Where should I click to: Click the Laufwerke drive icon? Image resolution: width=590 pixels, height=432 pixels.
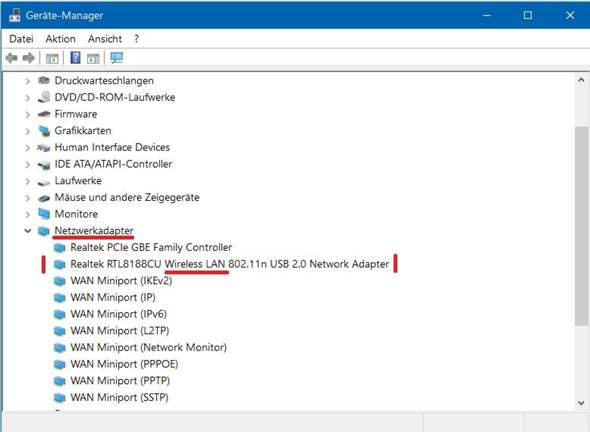(44, 182)
